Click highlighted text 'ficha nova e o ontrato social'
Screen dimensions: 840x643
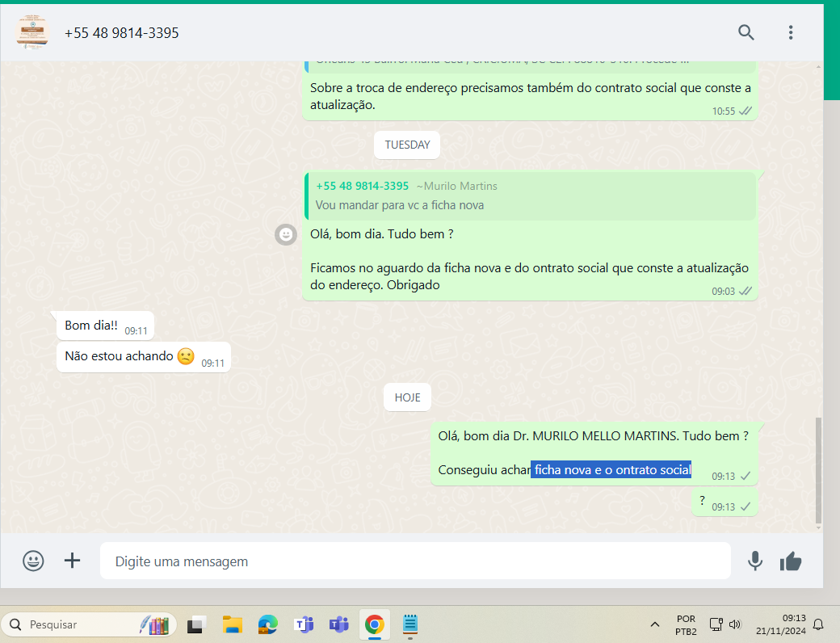(611, 470)
